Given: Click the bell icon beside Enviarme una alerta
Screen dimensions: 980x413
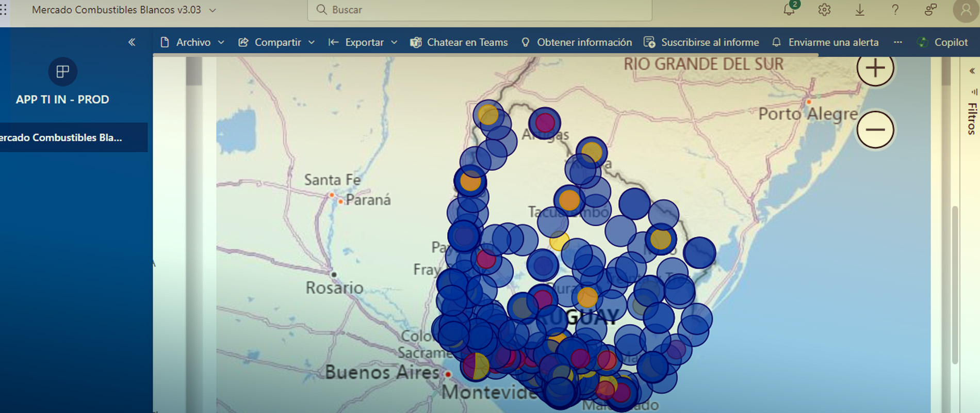Looking at the screenshot, I should coord(776,42).
